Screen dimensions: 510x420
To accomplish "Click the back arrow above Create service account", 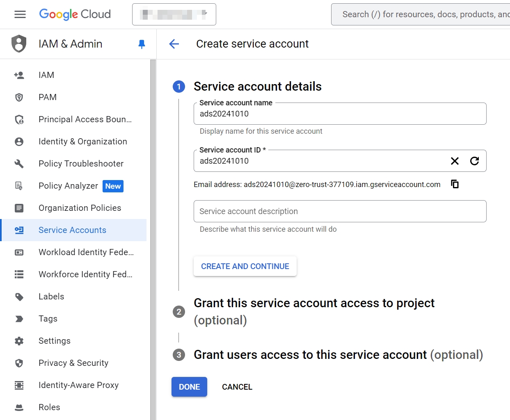I will [x=174, y=44].
